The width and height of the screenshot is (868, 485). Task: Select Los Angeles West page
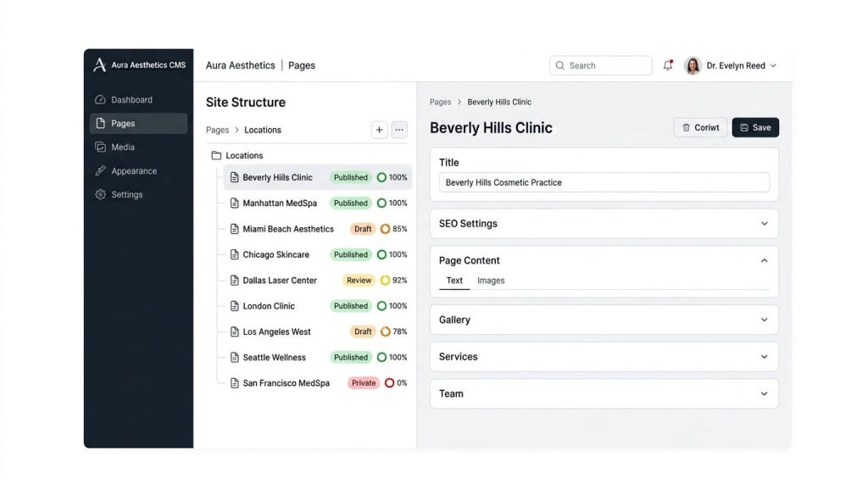pyautogui.click(x=318, y=332)
